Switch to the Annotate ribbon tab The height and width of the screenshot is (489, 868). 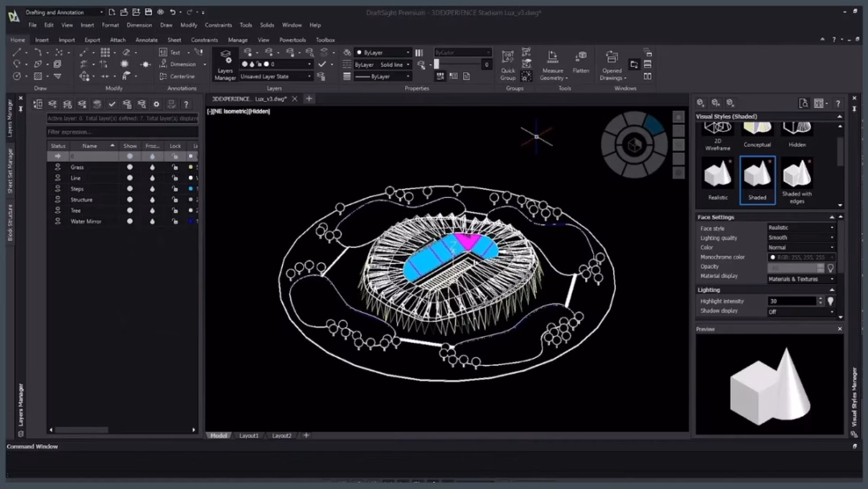[x=146, y=40]
